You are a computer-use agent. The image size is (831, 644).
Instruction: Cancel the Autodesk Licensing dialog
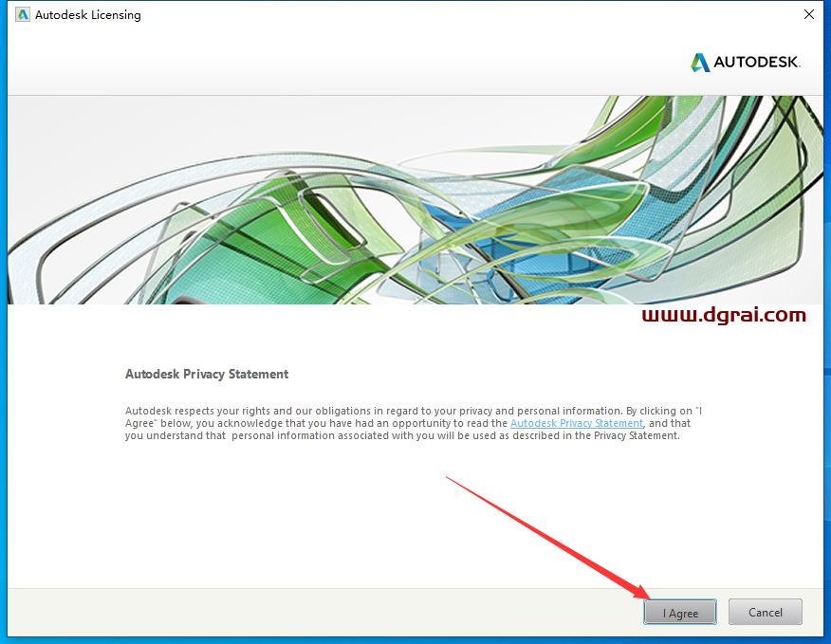click(766, 612)
